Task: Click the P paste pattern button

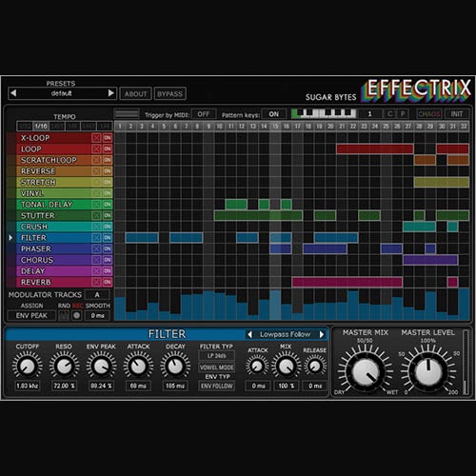Action: [403, 114]
